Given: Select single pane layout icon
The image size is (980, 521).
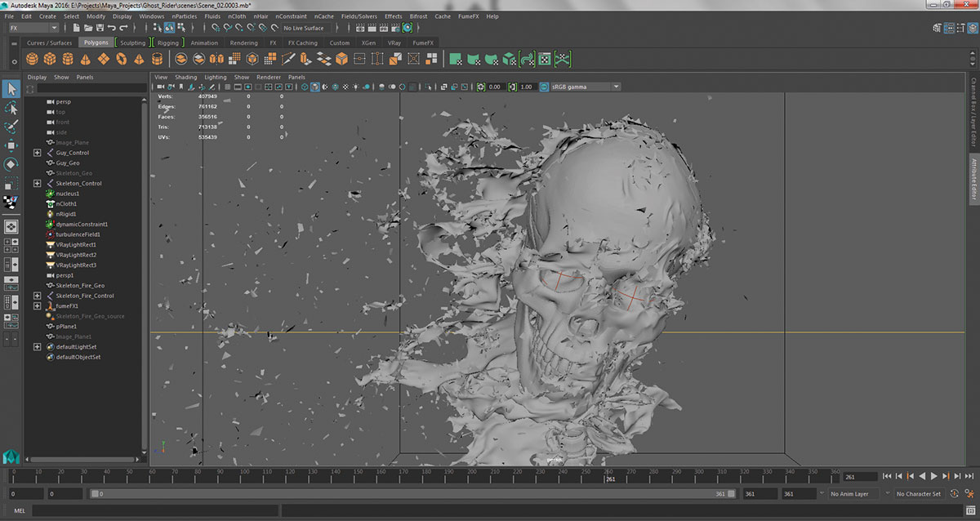Looking at the screenshot, I should [x=11, y=227].
